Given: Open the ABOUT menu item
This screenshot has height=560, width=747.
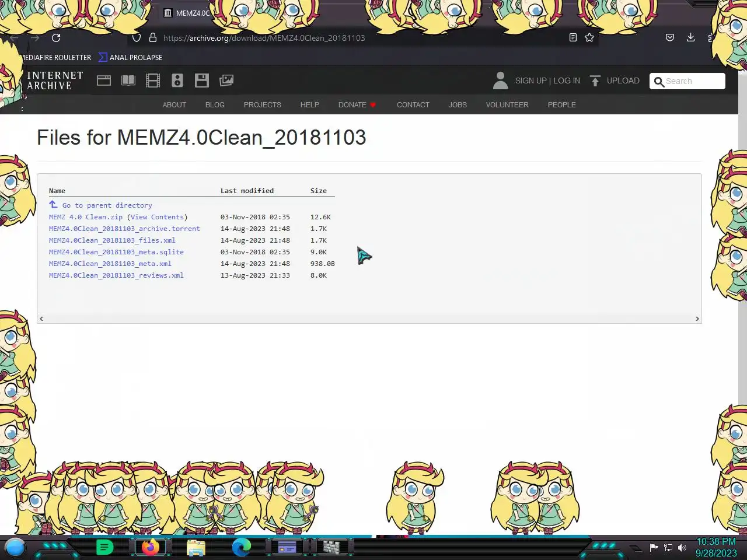Looking at the screenshot, I should click(174, 105).
